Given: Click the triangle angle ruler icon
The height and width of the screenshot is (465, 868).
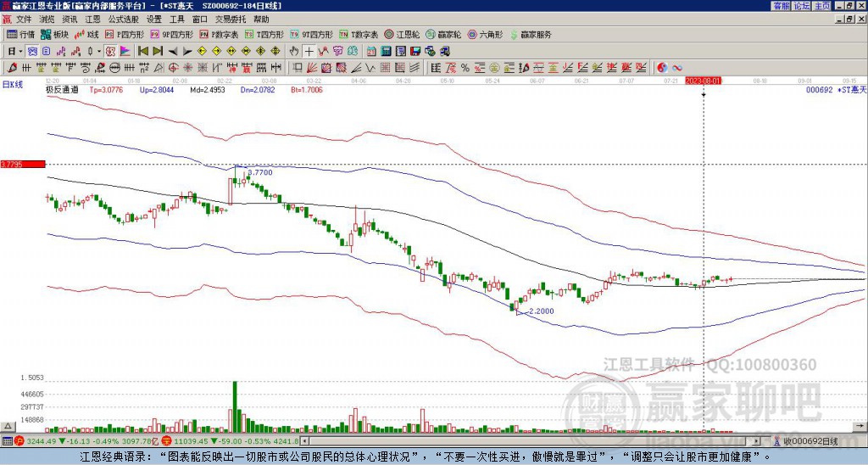Looking at the screenshot, I should click(x=159, y=68).
